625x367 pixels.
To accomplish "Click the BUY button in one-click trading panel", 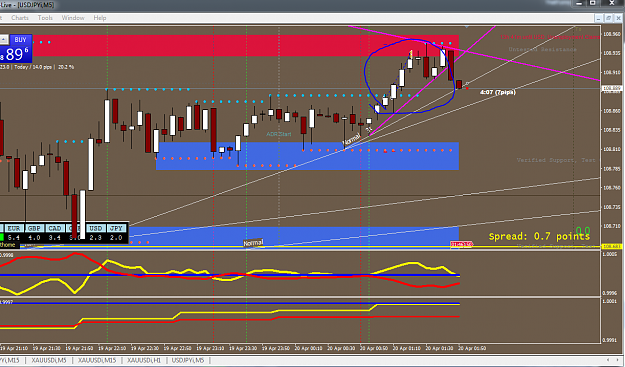I will (x=20, y=40).
